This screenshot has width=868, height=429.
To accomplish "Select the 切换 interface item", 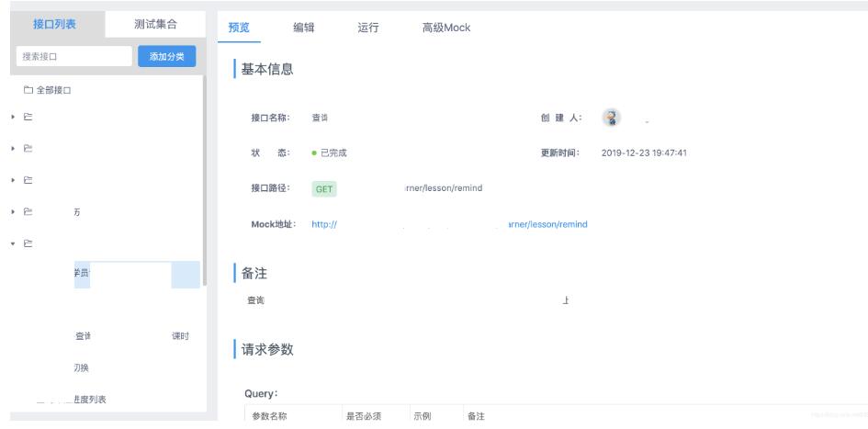I will [82, 367].
